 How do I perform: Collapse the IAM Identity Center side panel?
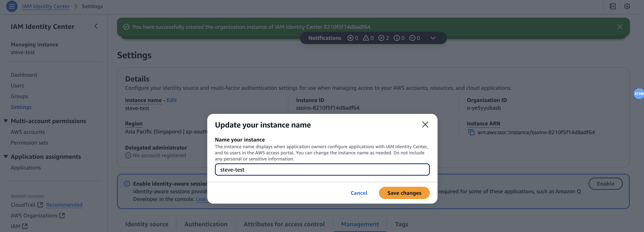click(x=96, y=26)
